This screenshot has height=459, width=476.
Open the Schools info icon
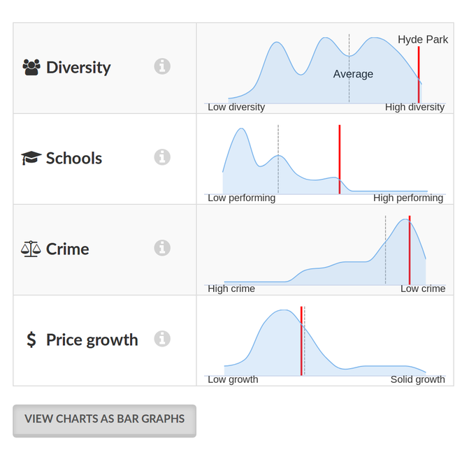point(162,157)
